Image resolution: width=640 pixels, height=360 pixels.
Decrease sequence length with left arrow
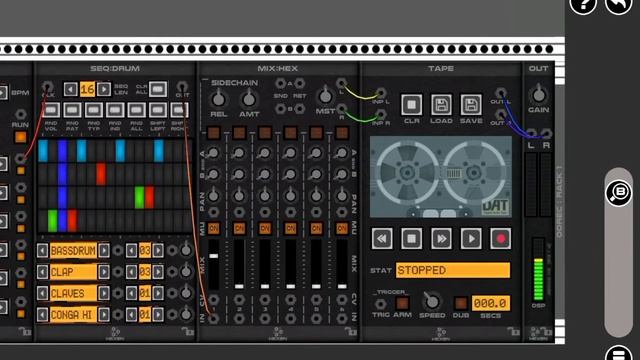(71, 89)
